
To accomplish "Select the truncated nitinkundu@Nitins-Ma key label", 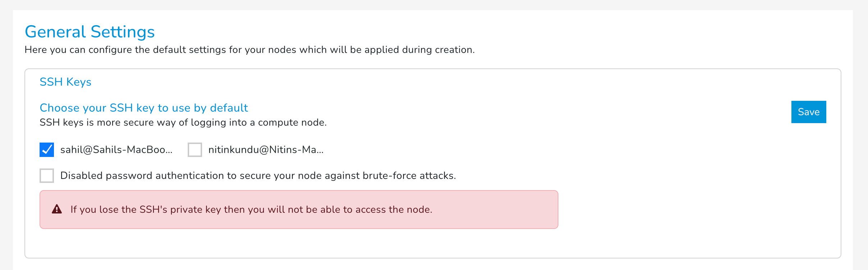I will [x=265, y=150].
